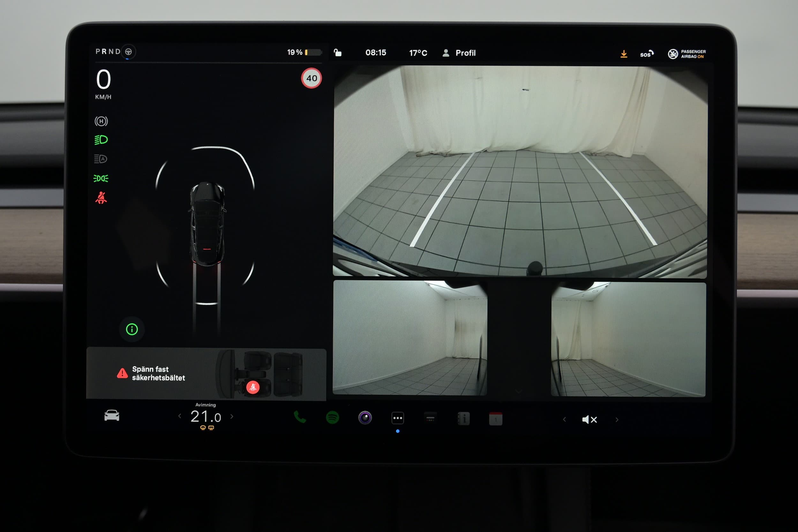Tap the PRND gear indicator

(108, 52)
